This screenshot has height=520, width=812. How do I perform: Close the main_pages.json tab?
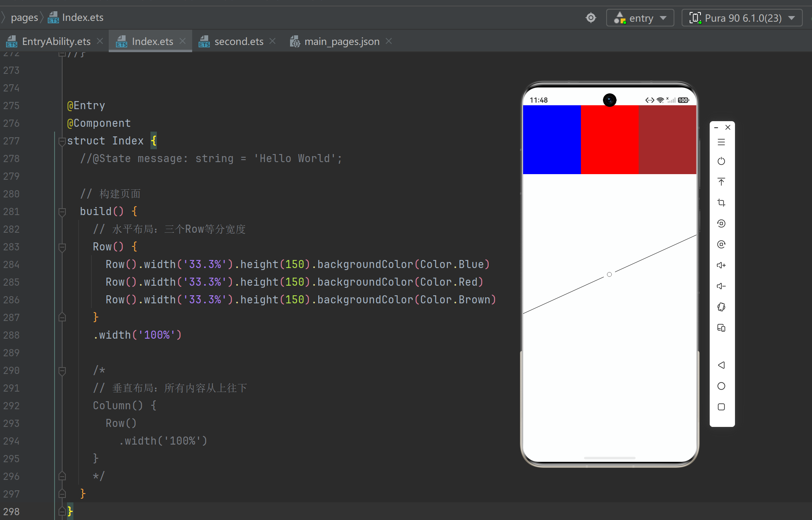coord(389,41)
